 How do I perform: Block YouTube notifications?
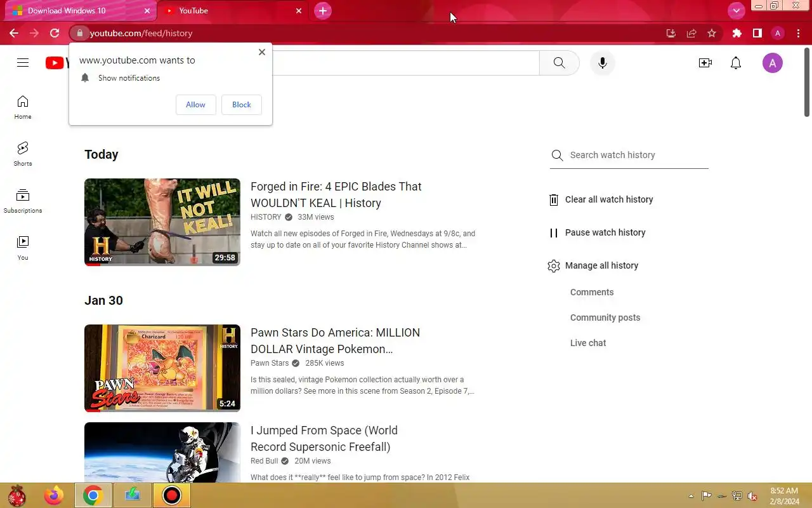(242, 105)
